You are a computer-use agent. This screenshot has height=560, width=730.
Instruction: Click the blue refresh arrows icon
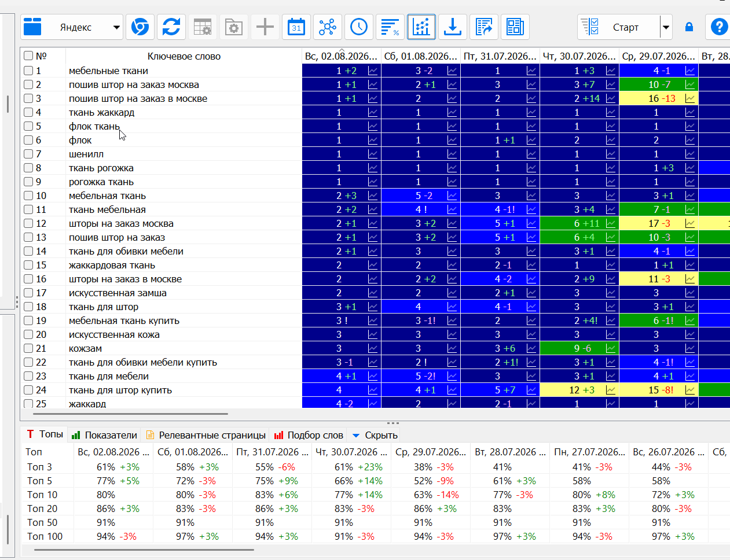[x=171, y=27]
